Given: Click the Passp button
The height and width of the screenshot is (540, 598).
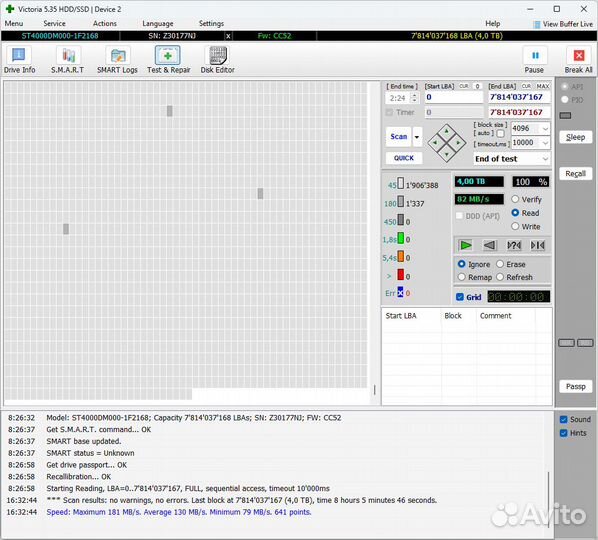Looking at the screenshot, I should click(x=575, y=387).
